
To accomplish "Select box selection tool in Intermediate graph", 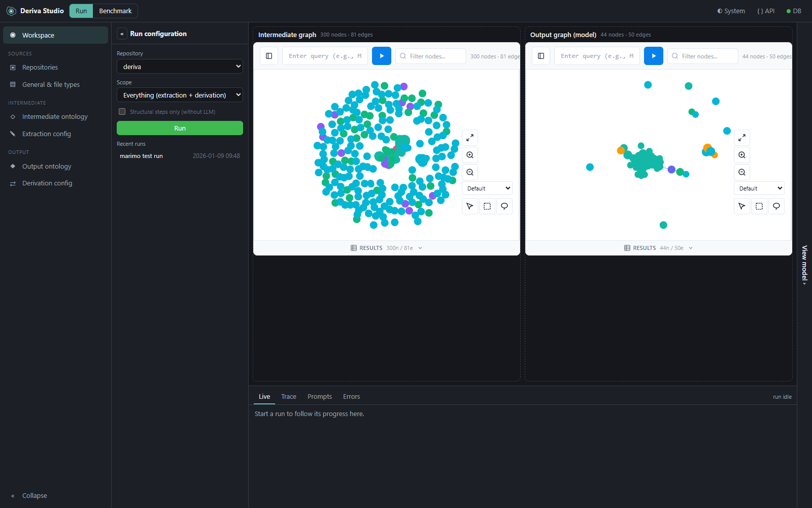I will point(487,206).
